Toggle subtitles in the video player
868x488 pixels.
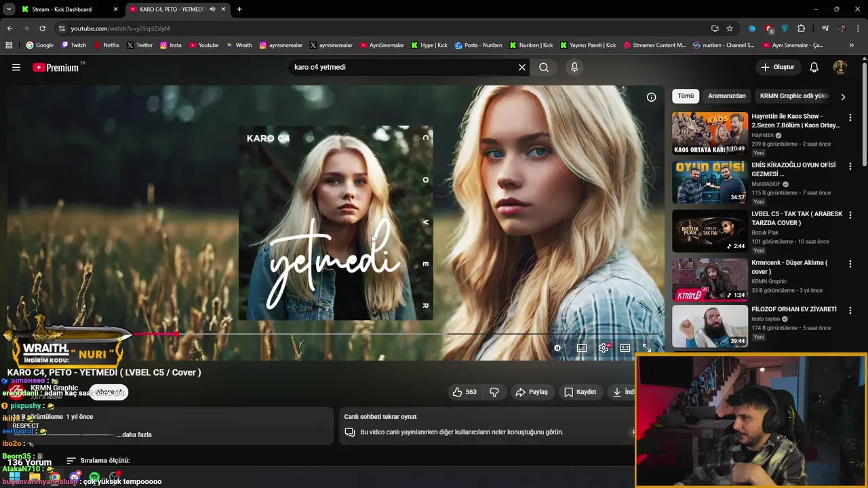pyautogui.click(x=582, y=348)
